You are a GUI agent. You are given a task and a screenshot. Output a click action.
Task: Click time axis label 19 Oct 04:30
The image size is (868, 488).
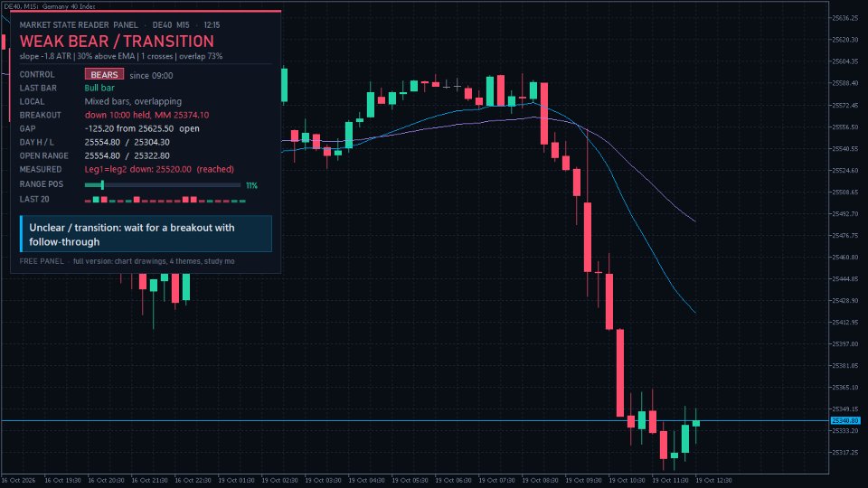pyautogui.click(x=366, y=480)
